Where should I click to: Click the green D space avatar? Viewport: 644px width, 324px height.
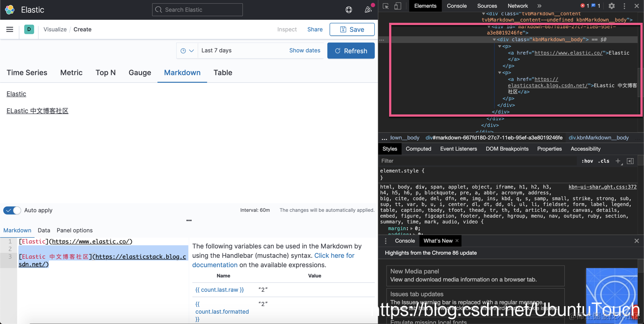click(x=29, y=29)
